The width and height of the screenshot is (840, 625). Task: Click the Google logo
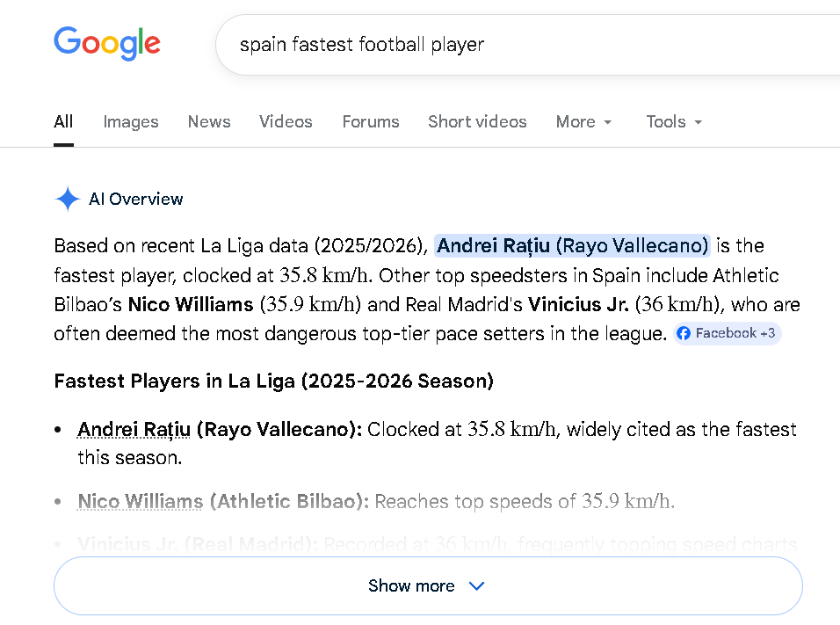[107, 43]
